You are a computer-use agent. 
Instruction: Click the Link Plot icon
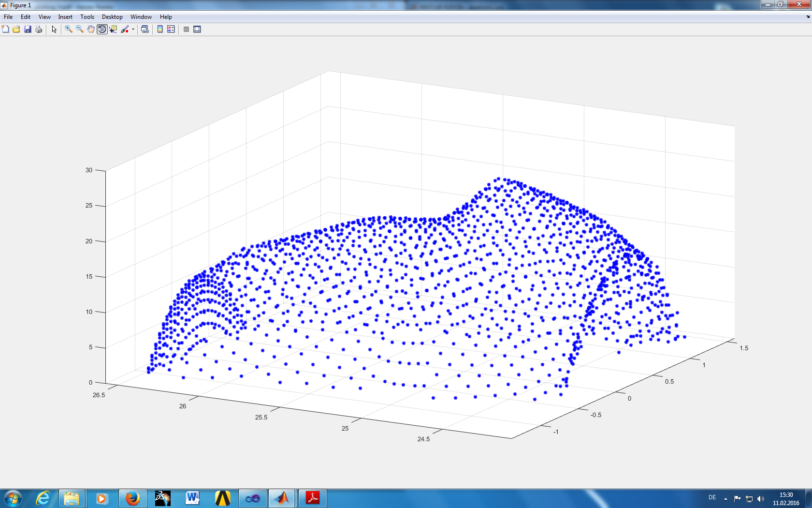pos(145,30)
